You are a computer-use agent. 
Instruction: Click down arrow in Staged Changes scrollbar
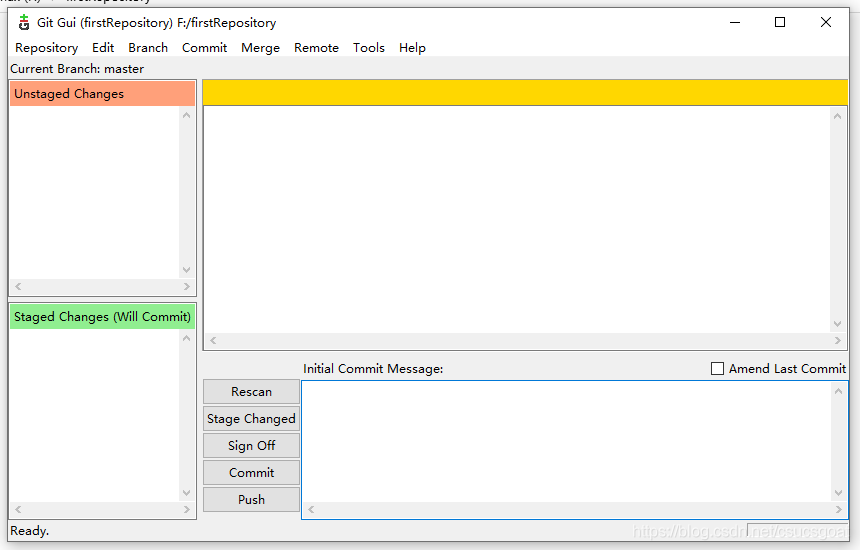point(186,493)
